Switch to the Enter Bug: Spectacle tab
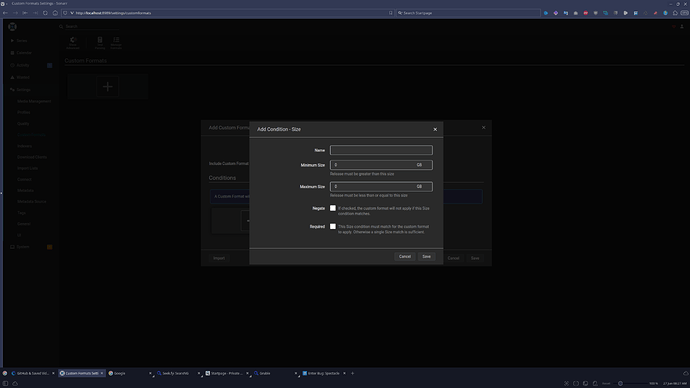Screen dimensions: 690x388 [323, 373]
